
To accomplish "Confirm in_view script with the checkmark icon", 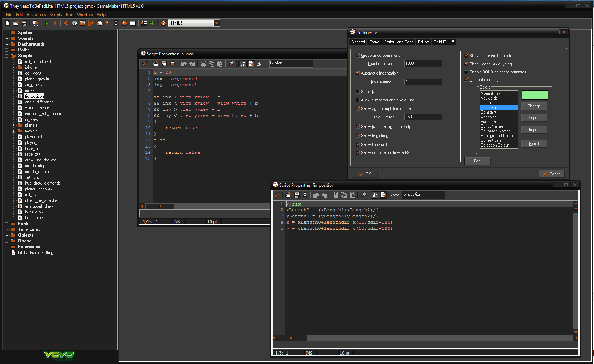I will coord(145,64).
